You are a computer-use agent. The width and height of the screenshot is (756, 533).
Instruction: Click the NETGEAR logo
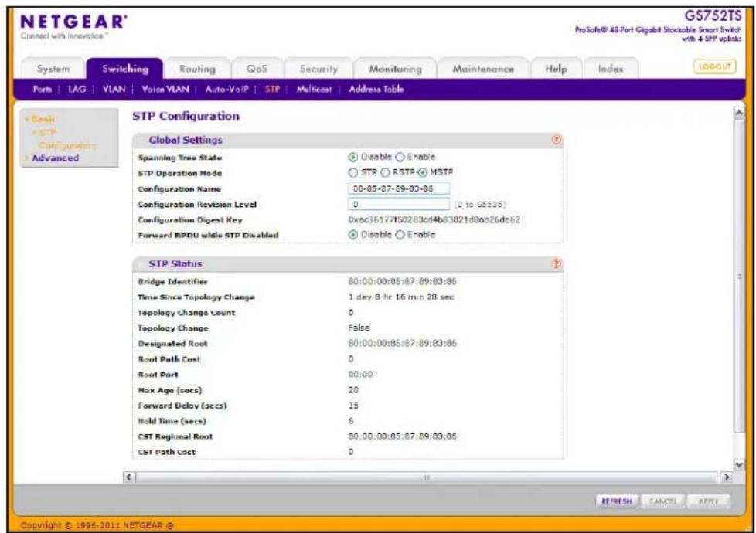coord(73,22)
